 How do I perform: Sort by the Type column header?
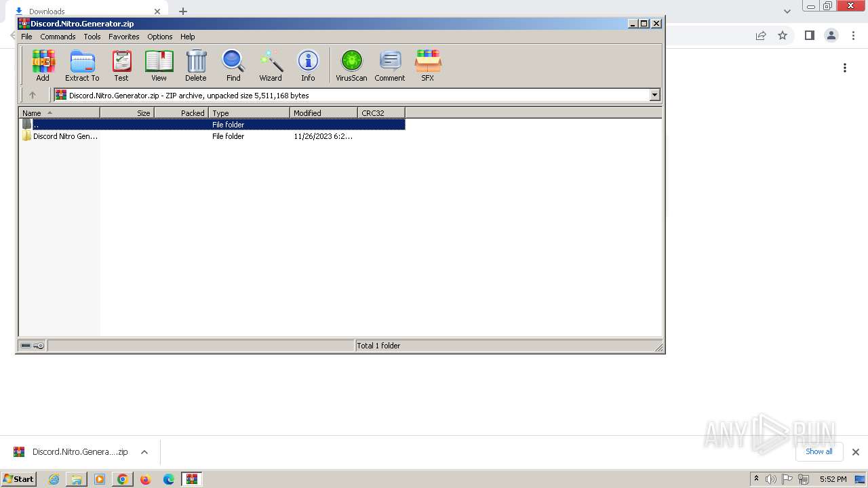click(249, 113)
